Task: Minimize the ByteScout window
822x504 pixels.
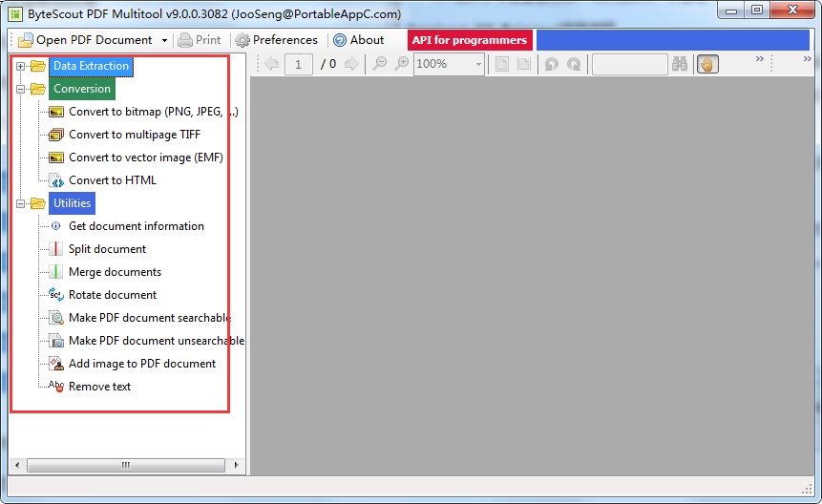Action: [732, 10]
